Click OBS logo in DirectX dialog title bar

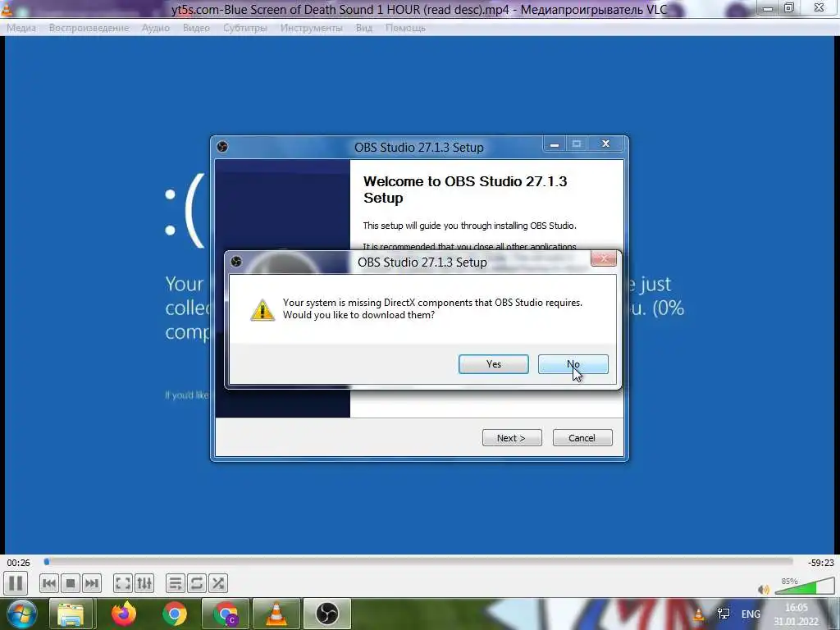tap(236, 262)
